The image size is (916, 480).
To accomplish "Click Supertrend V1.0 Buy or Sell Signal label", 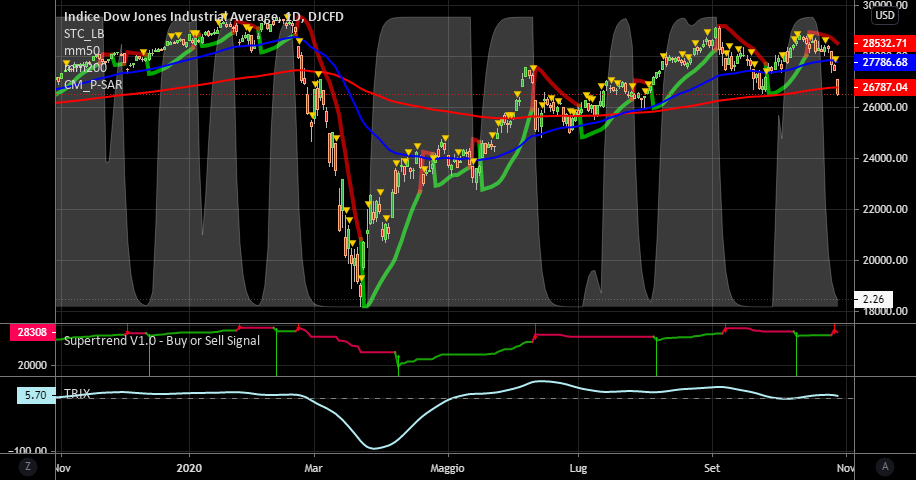I will pyautogui.click(x=162, y=340).
